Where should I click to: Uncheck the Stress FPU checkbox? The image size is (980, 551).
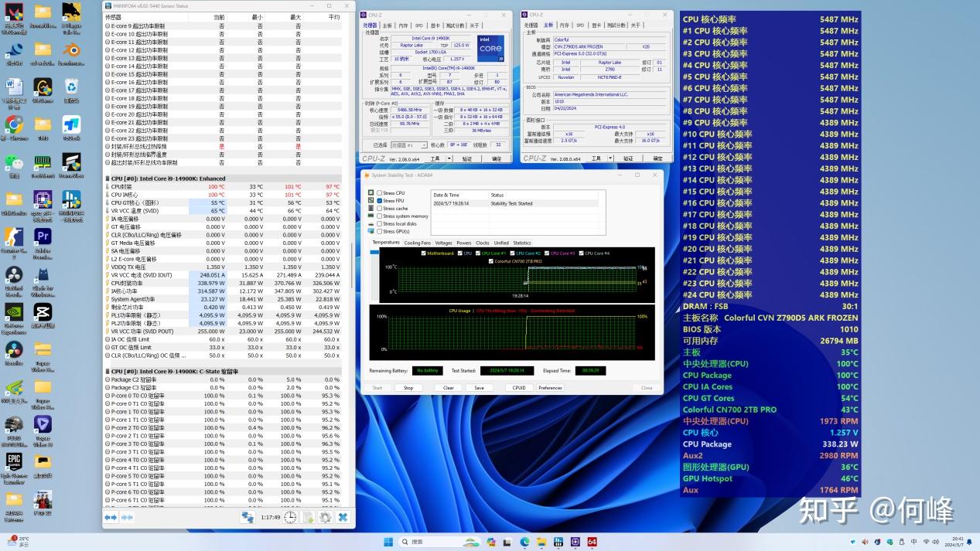point(379,201)
